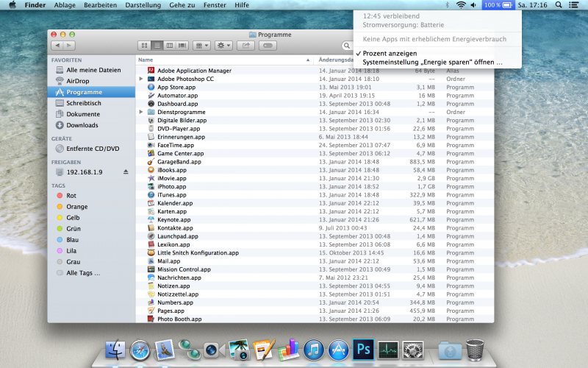
Task: Eject the 192.168.1.9 share
Action: 126,172
